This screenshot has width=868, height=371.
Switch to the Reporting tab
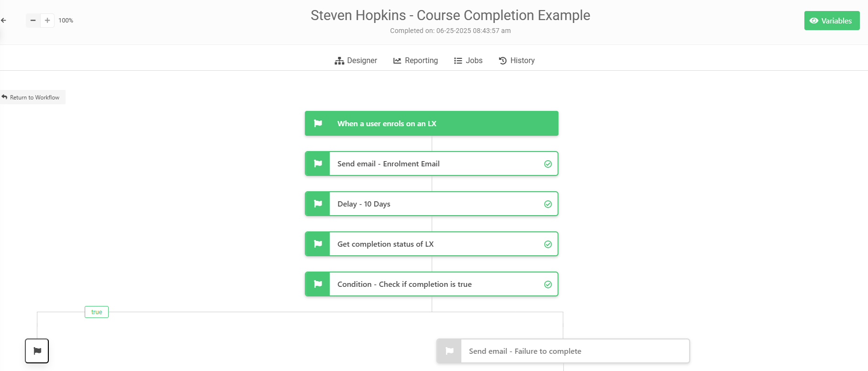415,61
